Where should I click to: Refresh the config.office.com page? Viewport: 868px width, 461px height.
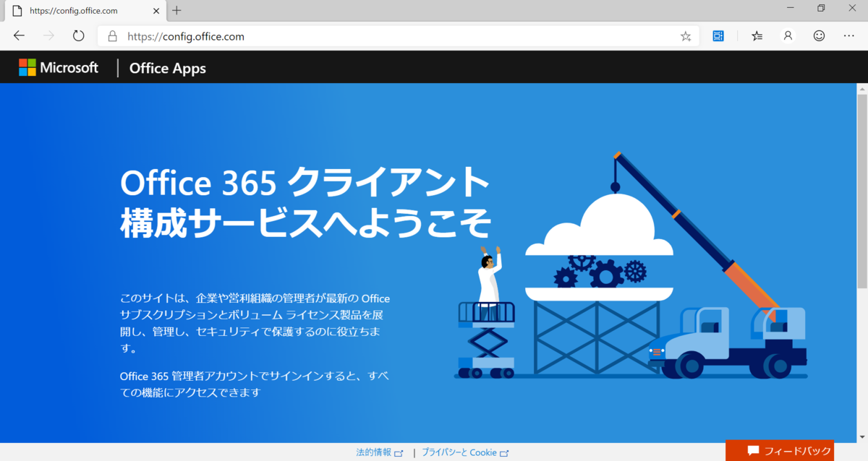tap(78, 35)
